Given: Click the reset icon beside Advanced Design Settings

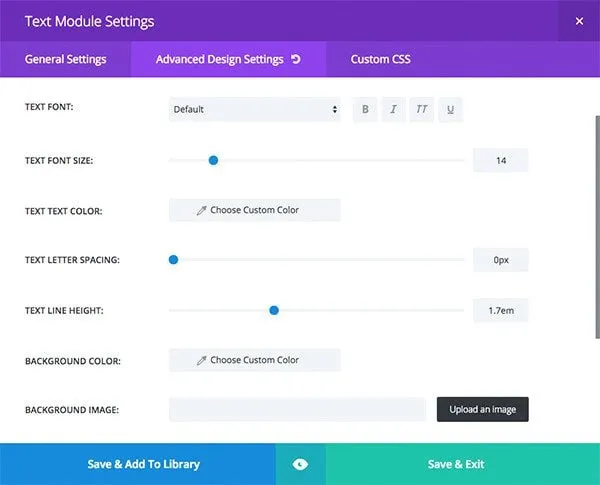Looking at the screenshot, I should (x=296, y=59).
